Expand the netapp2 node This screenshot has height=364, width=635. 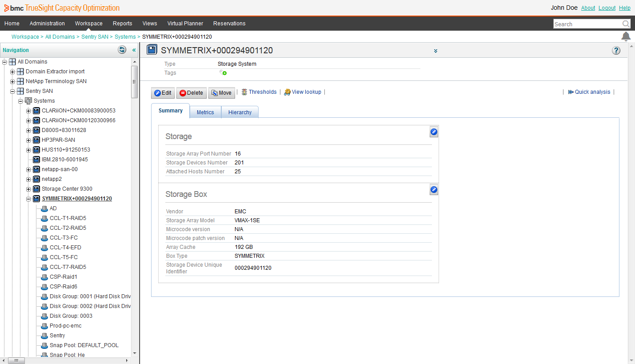28,179
